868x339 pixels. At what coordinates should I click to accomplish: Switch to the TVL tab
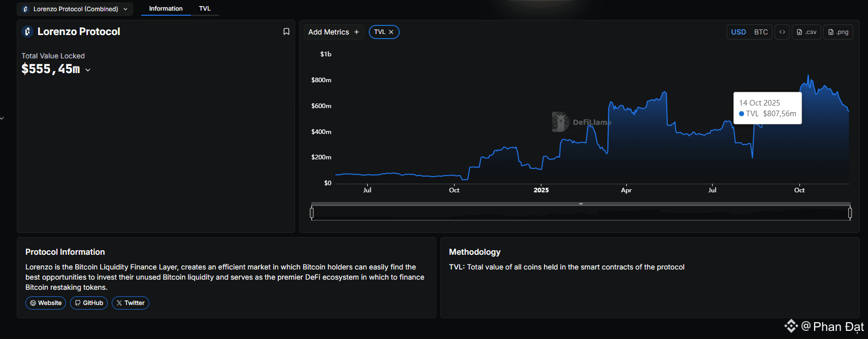coord(205,9)
